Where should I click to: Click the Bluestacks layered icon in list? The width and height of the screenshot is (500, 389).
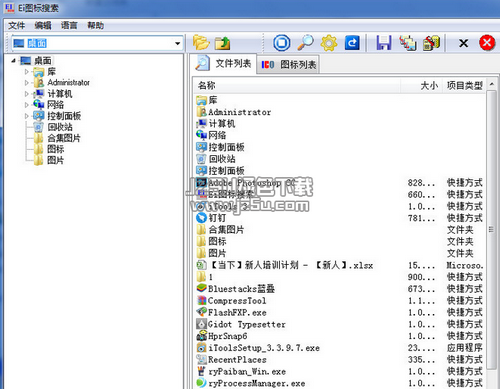(x=201, y=288)
